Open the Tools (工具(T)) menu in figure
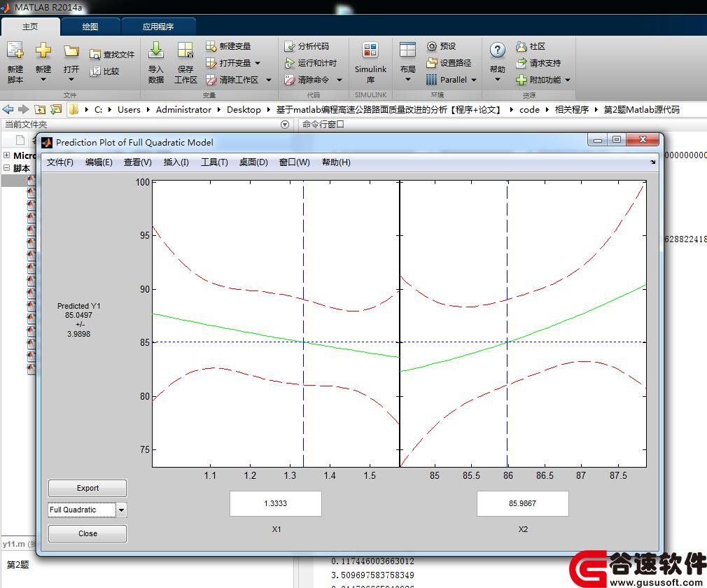 pyautogui.click(x=214, y=162)
